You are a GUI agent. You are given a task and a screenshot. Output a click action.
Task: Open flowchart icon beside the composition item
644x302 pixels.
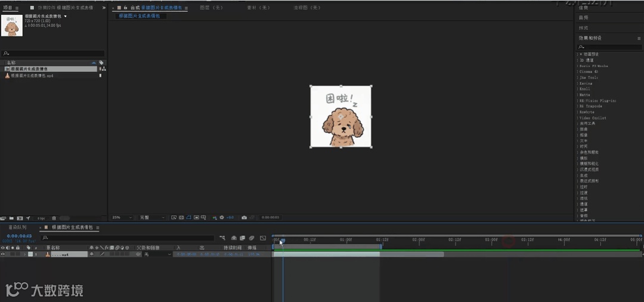pos(104,69)
